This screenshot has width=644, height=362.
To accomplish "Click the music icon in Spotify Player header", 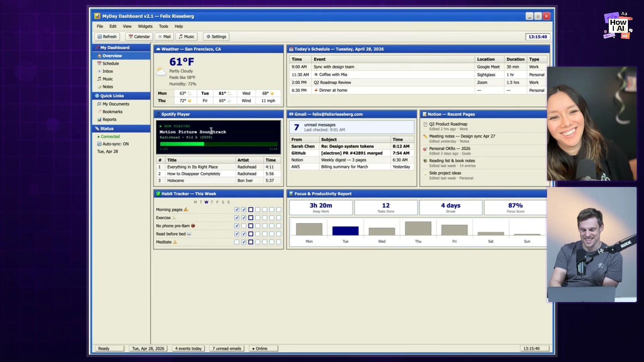I will point(158,114).
